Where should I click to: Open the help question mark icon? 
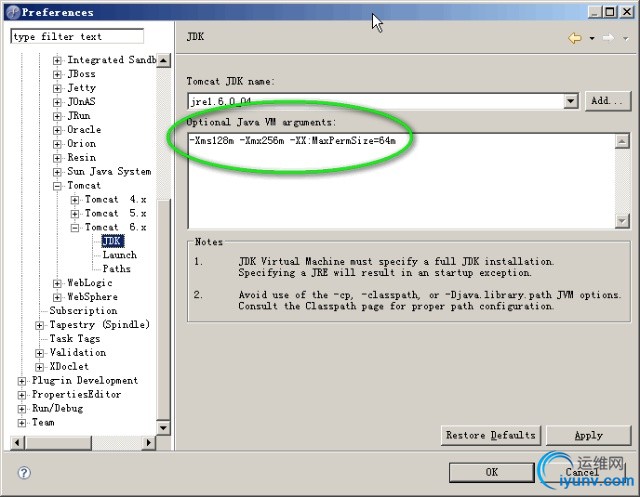[24, 473]
